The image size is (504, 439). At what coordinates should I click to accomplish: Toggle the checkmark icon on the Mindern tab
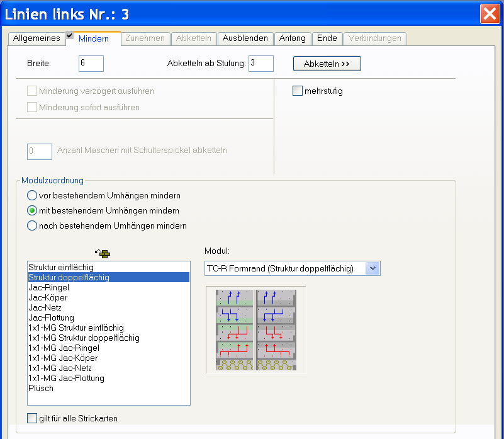[x=70, y=35]
